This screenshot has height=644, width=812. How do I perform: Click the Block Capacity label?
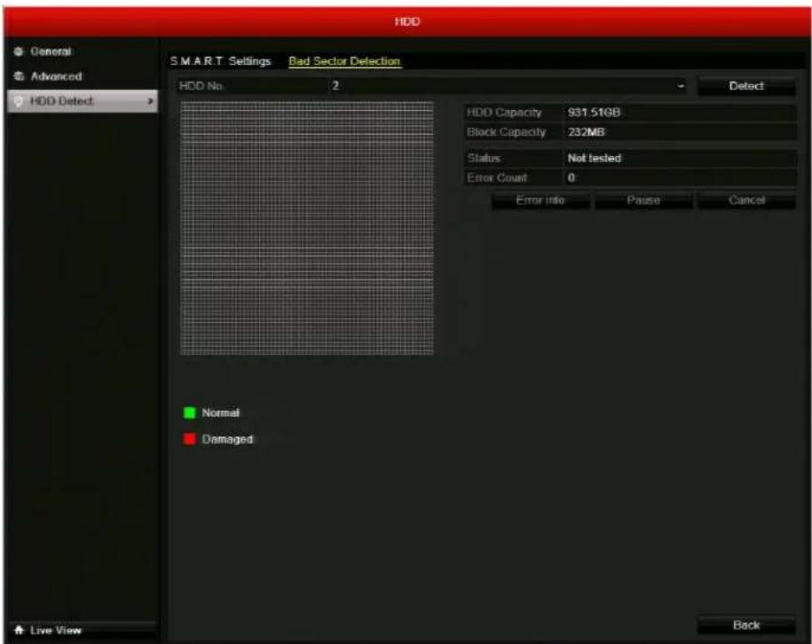pos(507,132)
